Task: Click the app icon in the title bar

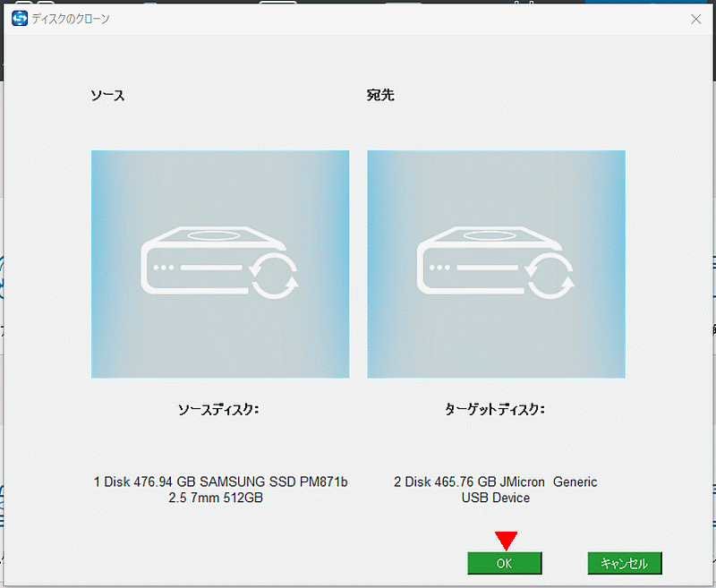Action: tap(20, 19)
